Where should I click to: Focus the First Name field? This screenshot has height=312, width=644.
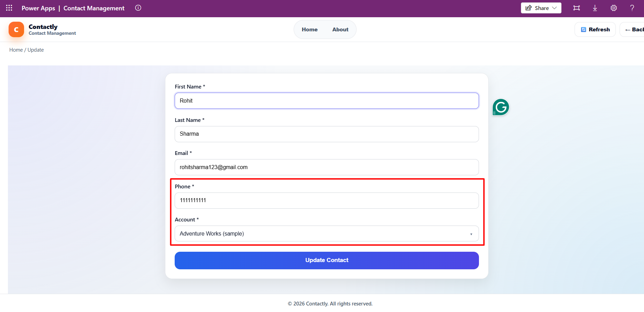click(x=326, y=101)
